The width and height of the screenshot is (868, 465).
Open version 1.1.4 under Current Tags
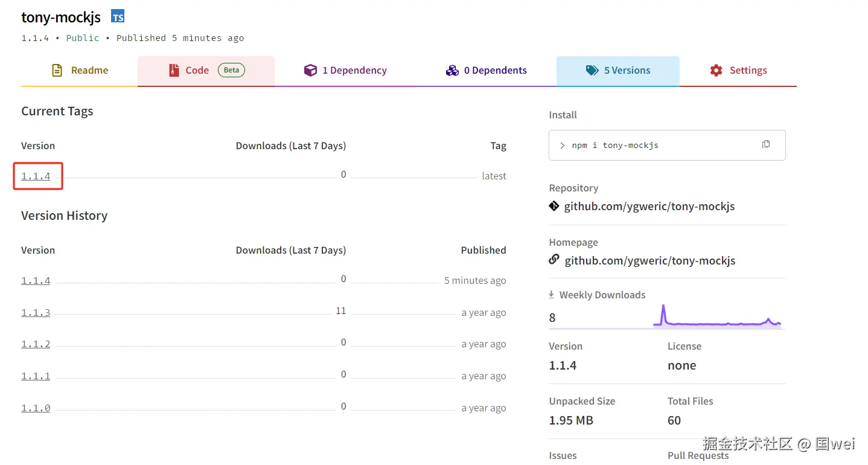pos(36,176)
